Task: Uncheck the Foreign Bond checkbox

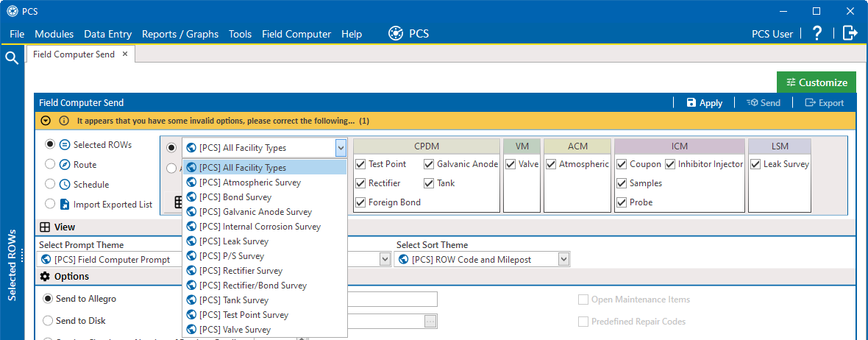Action: [x=360, y=202]
